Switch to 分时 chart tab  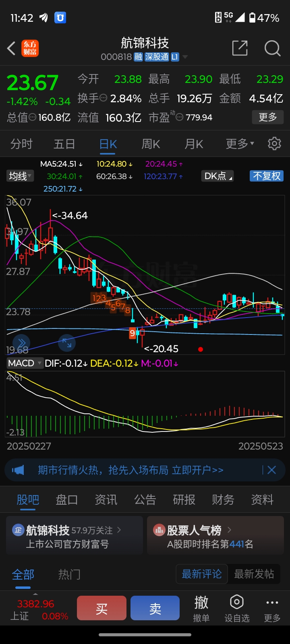pos(21,144)
